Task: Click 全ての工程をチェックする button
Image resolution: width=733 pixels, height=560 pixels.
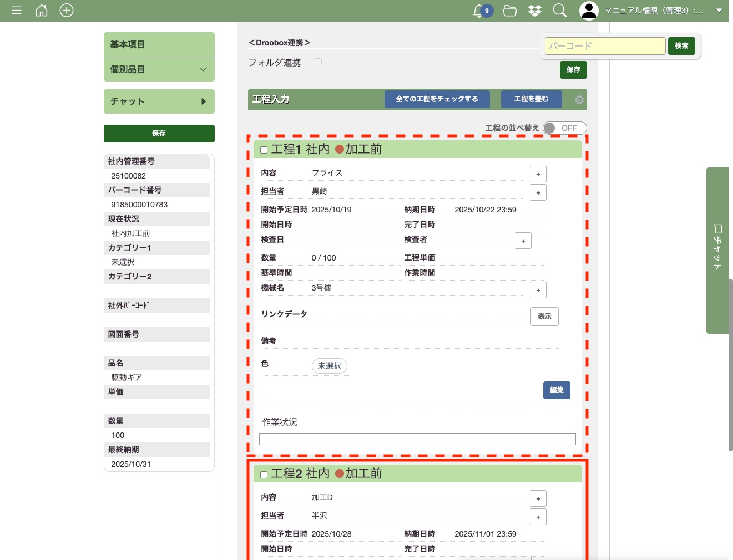Action: tap(437, 99)
